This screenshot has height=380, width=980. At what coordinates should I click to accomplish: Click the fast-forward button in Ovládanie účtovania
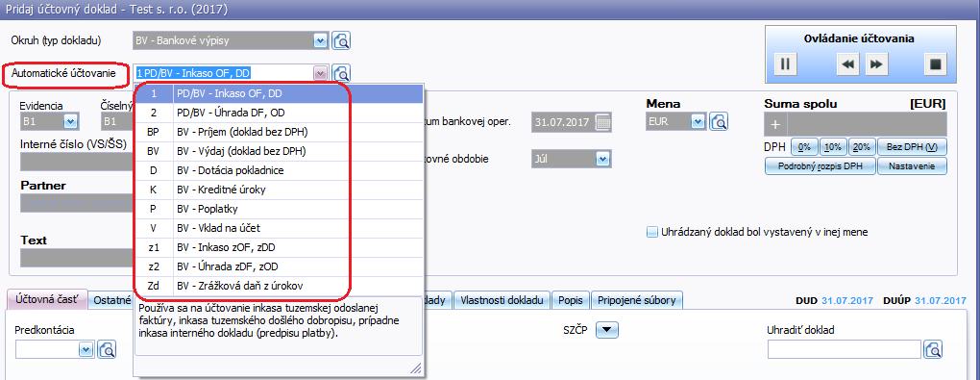tap(876, 63)
